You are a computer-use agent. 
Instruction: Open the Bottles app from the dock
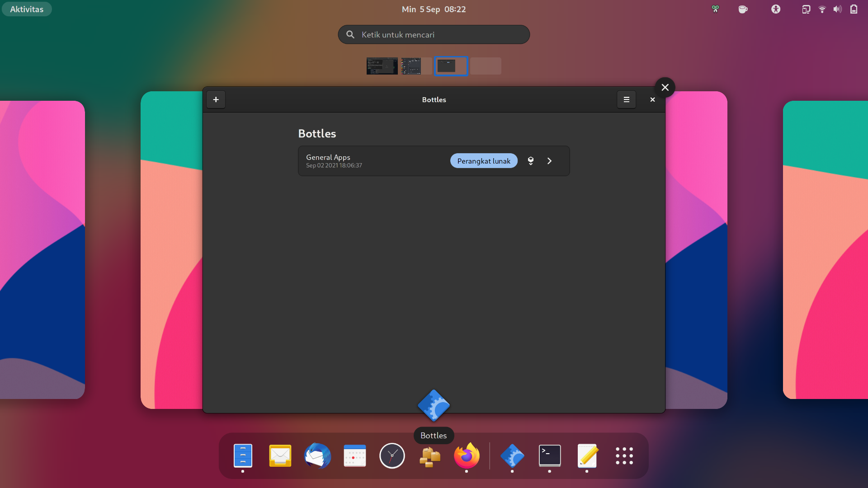(x=513, y=456)
